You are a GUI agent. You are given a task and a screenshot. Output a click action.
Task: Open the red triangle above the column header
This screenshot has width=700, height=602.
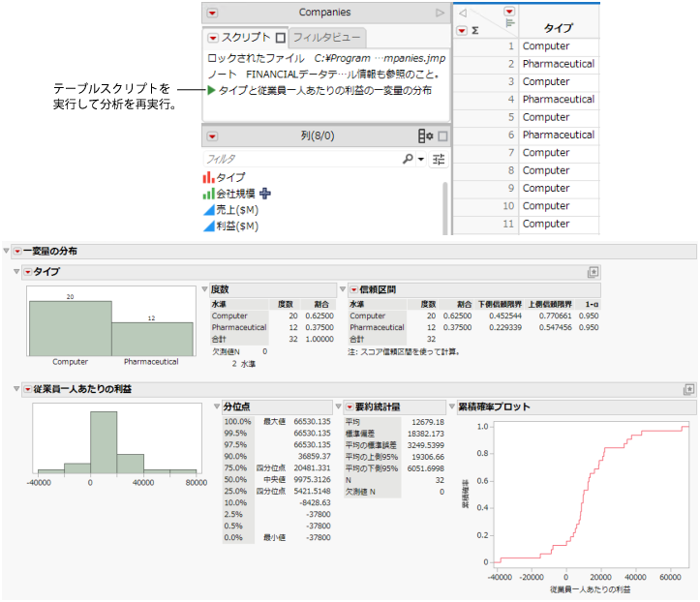point(509,12)
